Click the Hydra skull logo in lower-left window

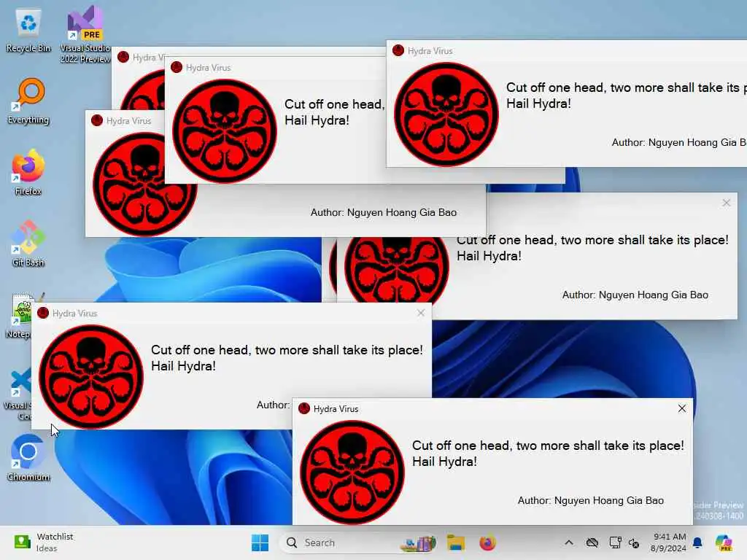click(91, 377)
